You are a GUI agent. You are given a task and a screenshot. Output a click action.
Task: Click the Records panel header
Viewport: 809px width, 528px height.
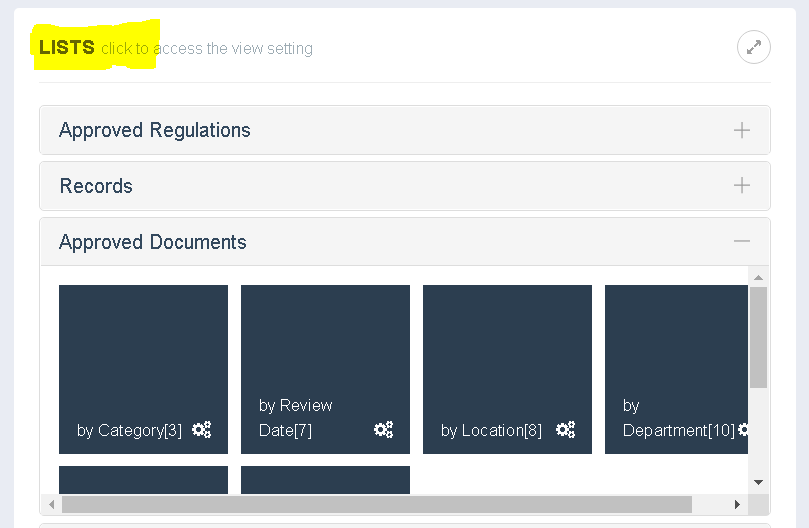[x=405, y=186]
